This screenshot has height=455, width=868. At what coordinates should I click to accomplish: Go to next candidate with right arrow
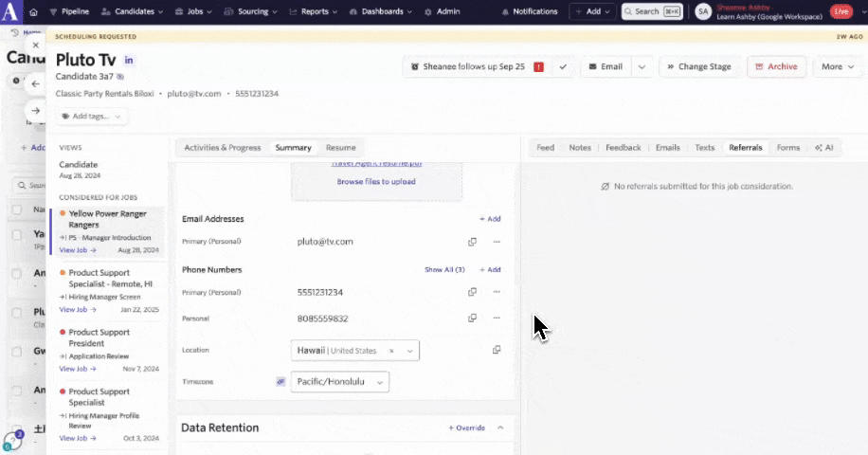click(x=36, y=111)
